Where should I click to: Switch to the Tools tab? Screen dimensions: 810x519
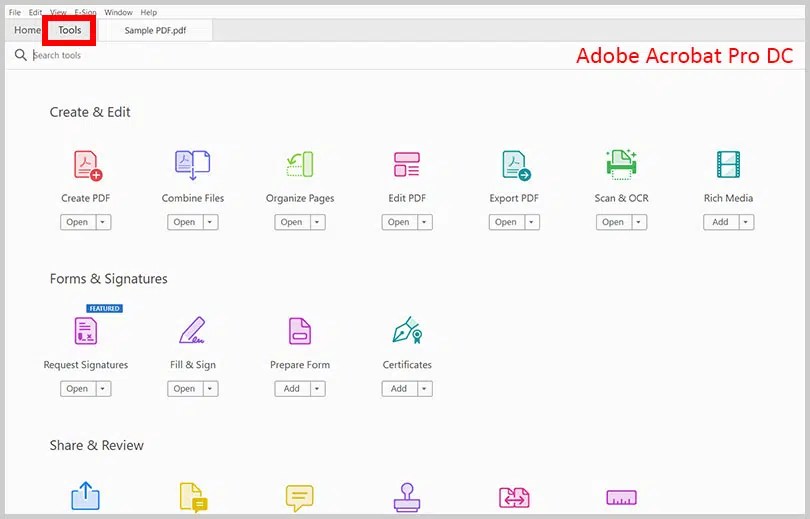pos(69,30)
